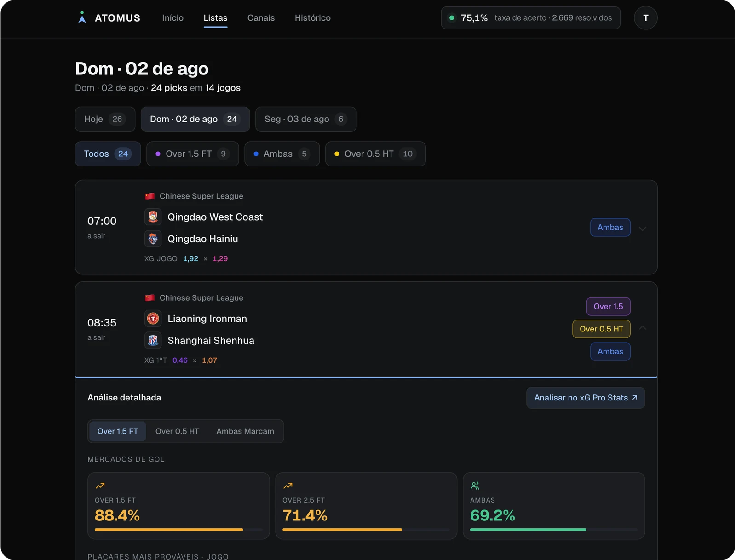Filter picks by Over 0.5 HT chip

point(375,154)
